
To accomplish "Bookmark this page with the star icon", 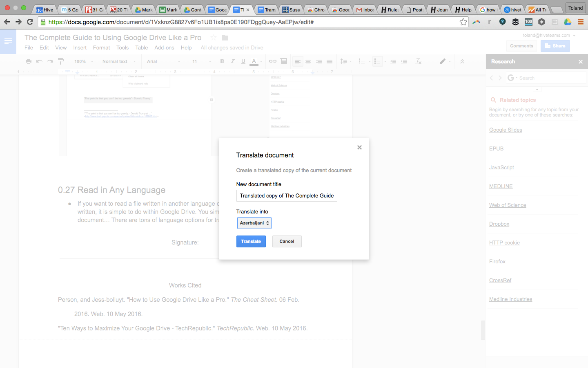I will 463,22.
